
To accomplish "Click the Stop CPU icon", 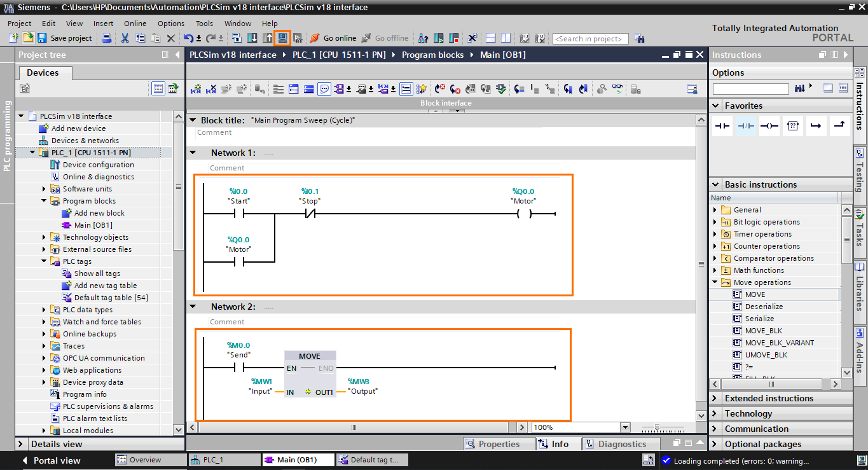I will point(454,38).
